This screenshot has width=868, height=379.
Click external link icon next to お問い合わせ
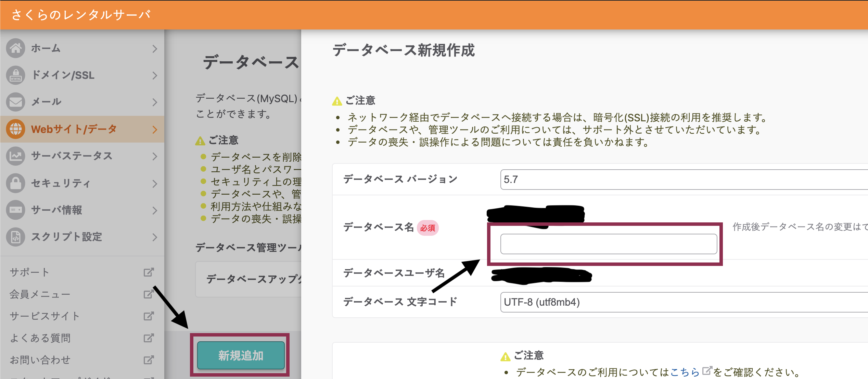point(149,360)
